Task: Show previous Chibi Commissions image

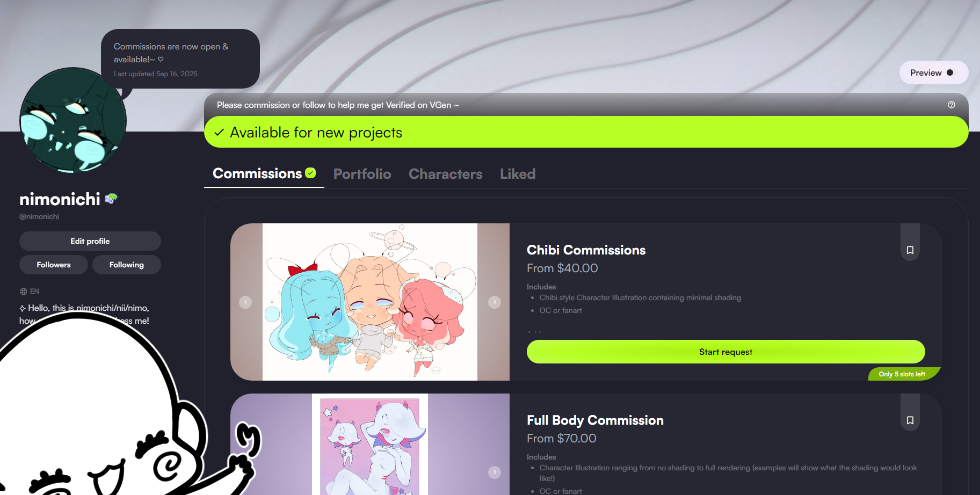Action: click(245, 302)
